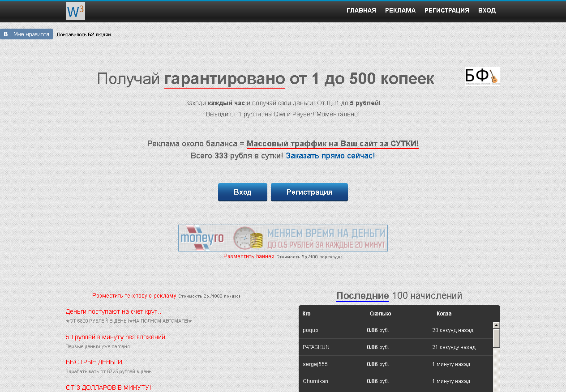Click the blue Вход button
The width and height of the screenshot is (566, 392).
point(243,192)
